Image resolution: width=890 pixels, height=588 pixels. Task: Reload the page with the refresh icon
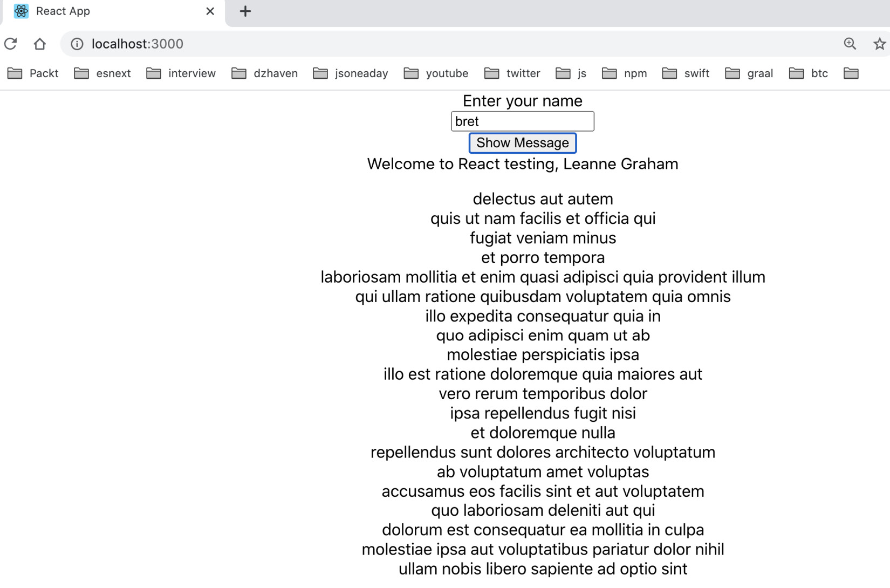pyautogui.click(x=11, y=44)
